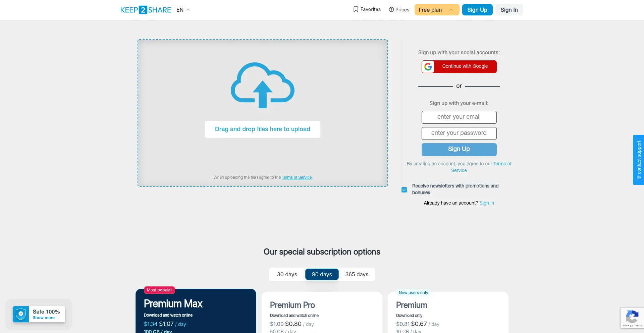644x333 pixels.
Task: Click the Safe 100% shield icon
Action: point(21,314)
